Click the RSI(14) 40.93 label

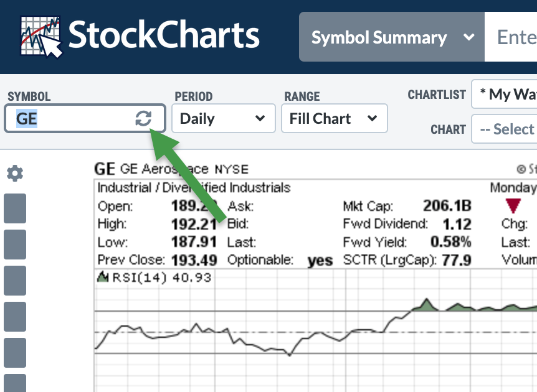point(162,278)
